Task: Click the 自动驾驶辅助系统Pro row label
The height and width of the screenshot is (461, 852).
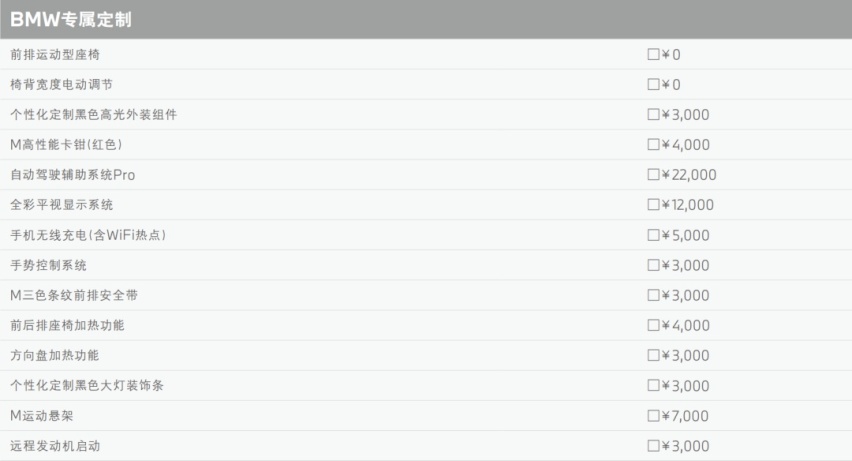Action: [x=73, y=175]
